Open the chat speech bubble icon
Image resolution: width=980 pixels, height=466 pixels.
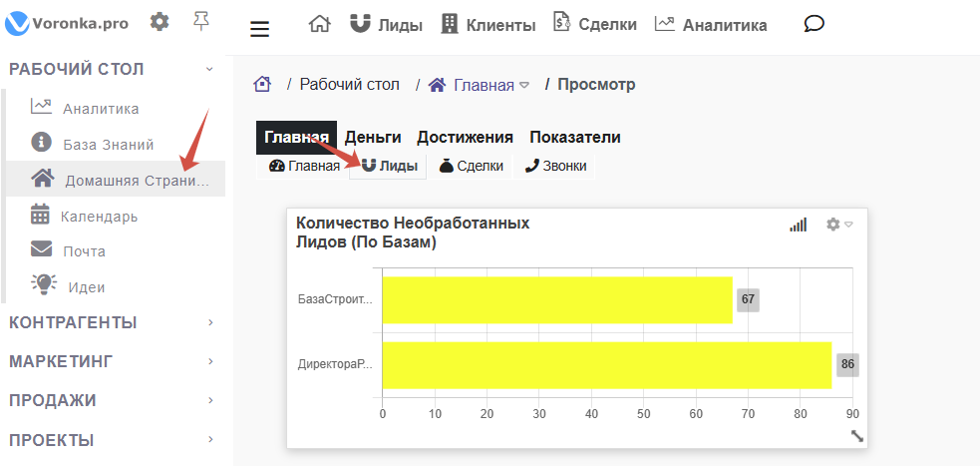pos(814,24)
